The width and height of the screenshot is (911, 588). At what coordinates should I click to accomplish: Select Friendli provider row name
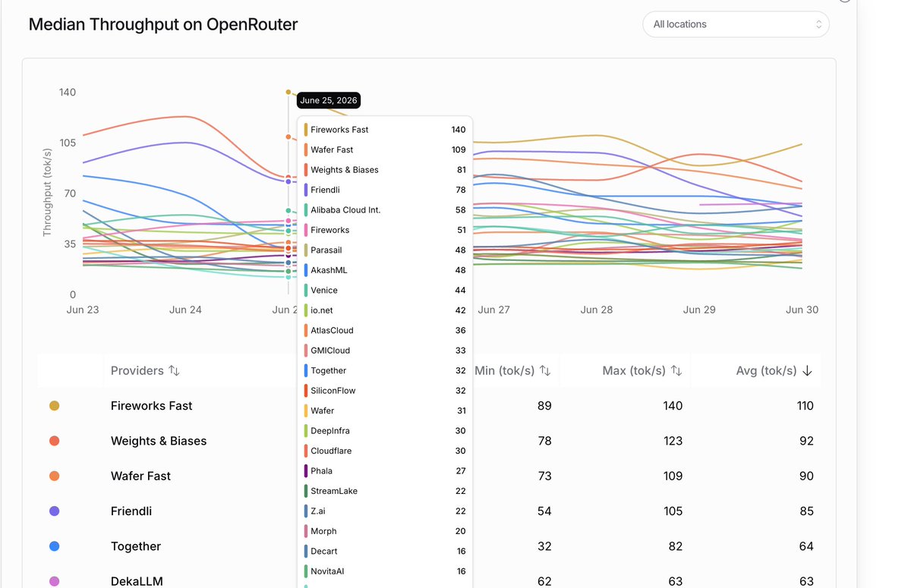click(131, 511)
